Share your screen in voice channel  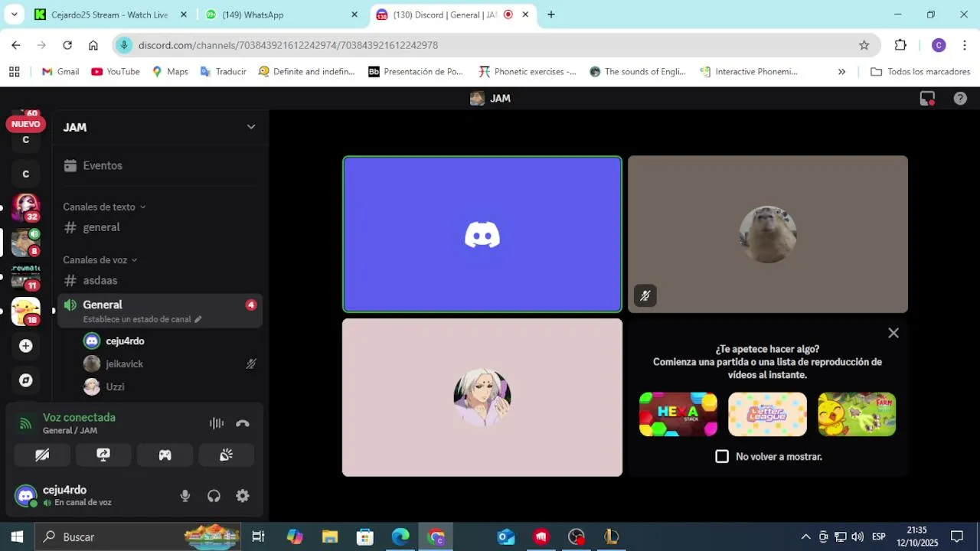pyautogui.click(x=103, y=455)
